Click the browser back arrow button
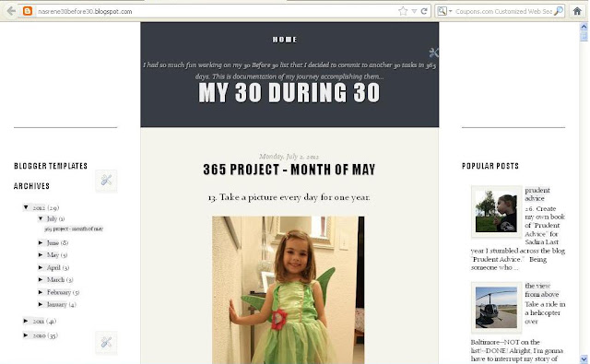The height and width of the screenshot is (364, 590). tap(11, 11)
